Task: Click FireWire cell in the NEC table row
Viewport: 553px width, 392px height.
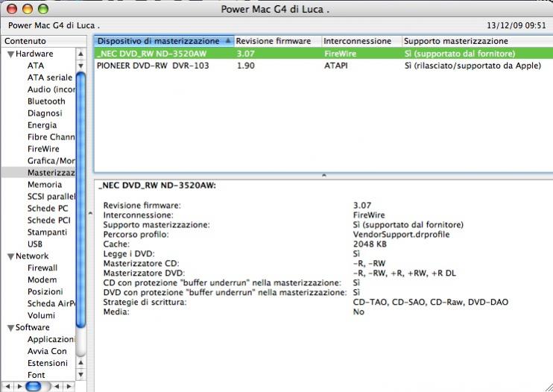Action: (341, 54)
